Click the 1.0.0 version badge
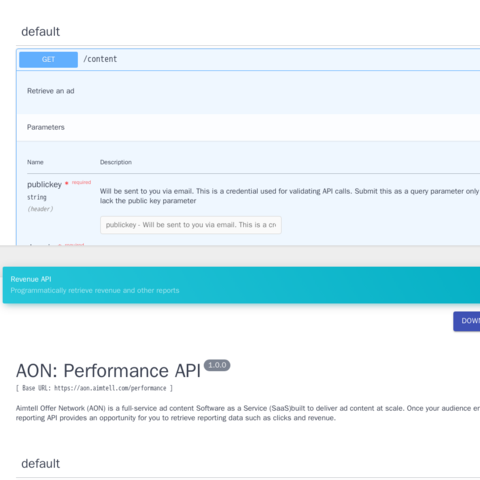Image resolution: width=480 pixels, height=480 pixels. (217, 365)
